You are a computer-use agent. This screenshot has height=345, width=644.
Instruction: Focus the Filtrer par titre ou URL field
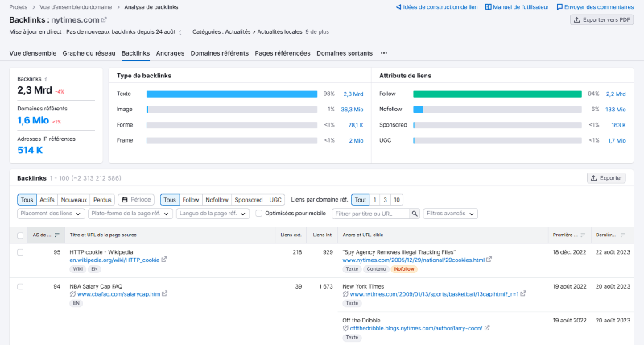click(x=371, y=214)
